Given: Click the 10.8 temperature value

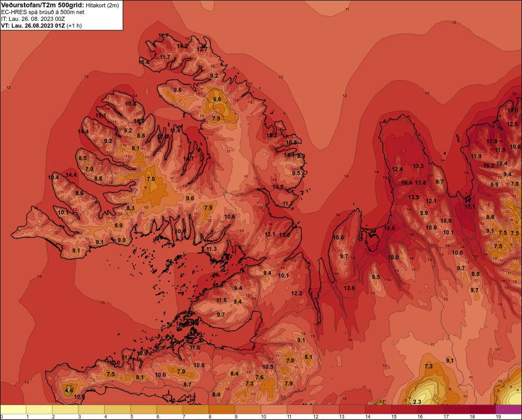Looking at the screenshot, I should point(291,142).
